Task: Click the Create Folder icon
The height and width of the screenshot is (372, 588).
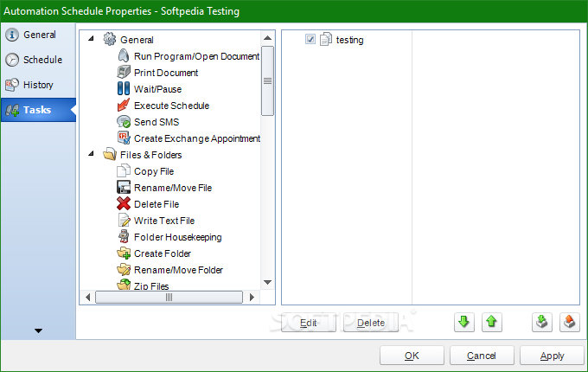Action: point(124,253)
